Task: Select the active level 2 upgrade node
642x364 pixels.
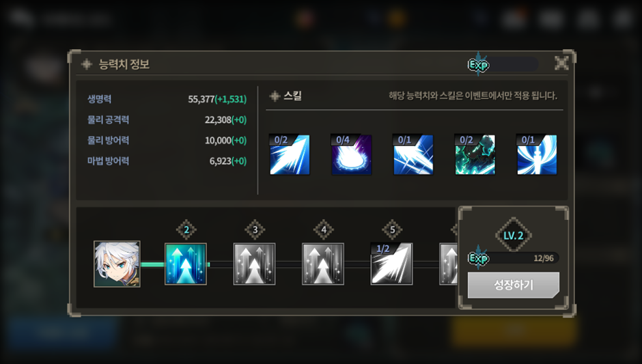Action: point(186,264)
